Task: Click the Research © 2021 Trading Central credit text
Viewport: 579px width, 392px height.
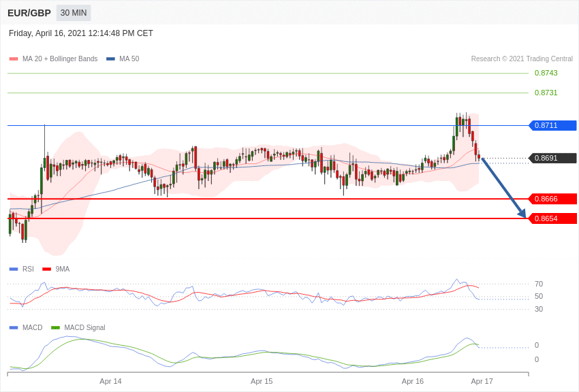Action: click(522, 59)
